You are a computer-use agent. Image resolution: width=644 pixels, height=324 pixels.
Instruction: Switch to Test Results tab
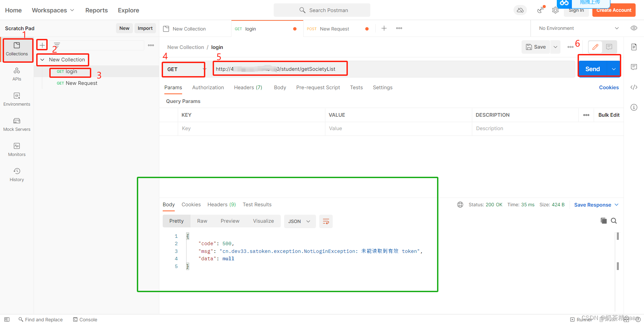[x=257, y=205]
